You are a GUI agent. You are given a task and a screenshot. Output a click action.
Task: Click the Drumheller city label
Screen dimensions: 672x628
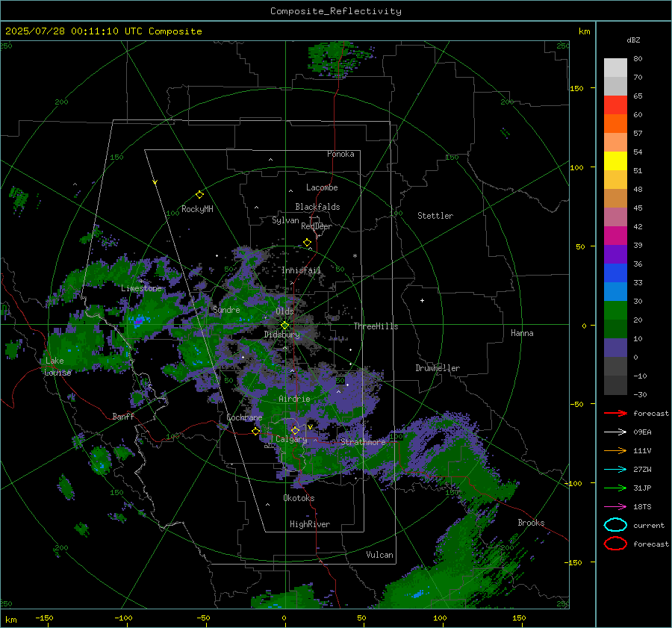point(438,368)
